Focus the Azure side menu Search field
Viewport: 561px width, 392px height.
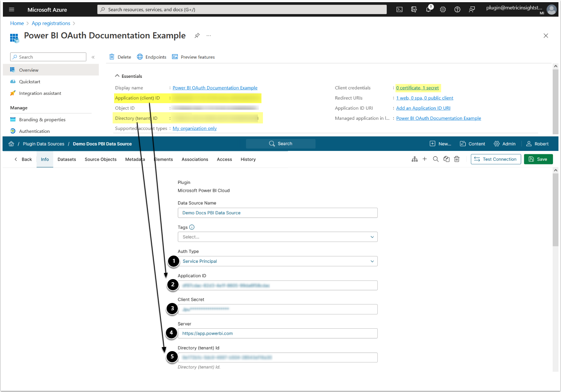coord(48,57)
